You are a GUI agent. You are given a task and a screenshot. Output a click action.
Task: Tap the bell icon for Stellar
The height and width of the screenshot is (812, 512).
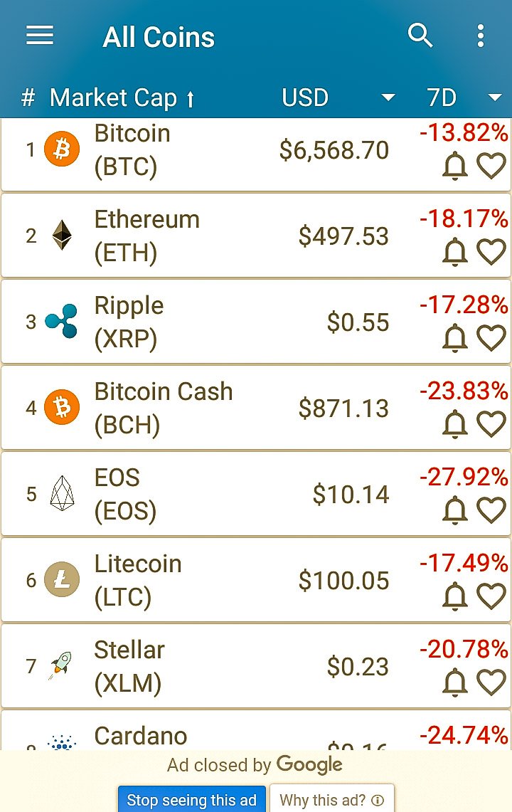click(x=455, y=682)
